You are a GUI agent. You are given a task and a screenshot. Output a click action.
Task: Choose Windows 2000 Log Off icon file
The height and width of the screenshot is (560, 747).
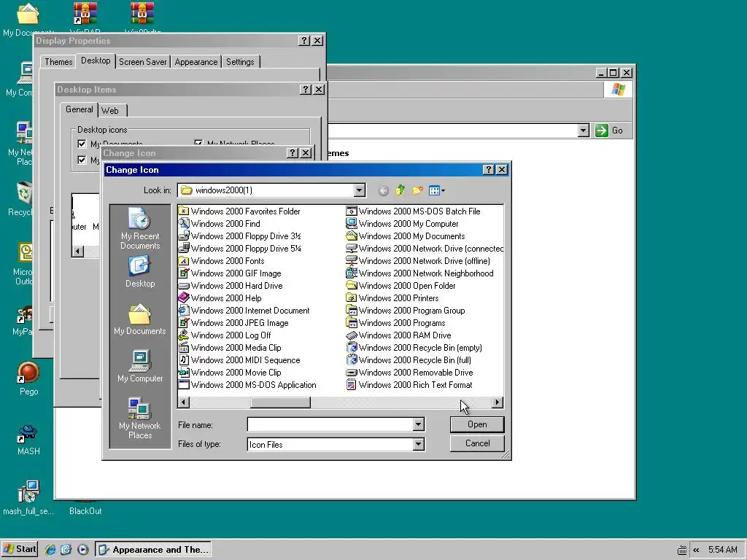click(x=225, y=335)
